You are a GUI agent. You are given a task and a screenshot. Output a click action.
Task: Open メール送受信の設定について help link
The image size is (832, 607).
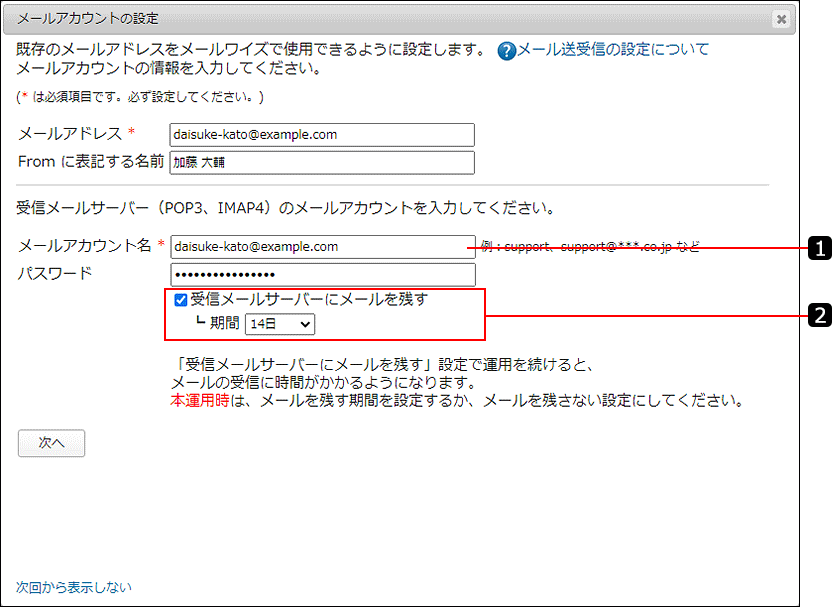point(613,49)
